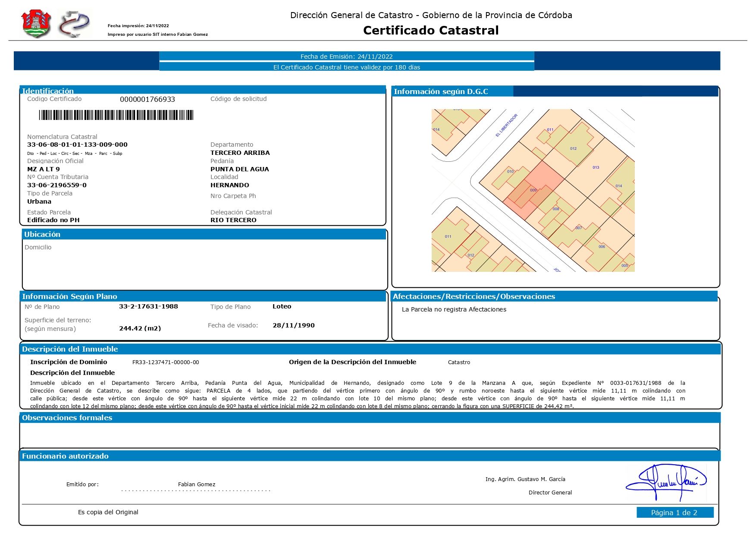Click the Córdoba coat of arms logo
756x535 pixels.
tap(36, 23)
